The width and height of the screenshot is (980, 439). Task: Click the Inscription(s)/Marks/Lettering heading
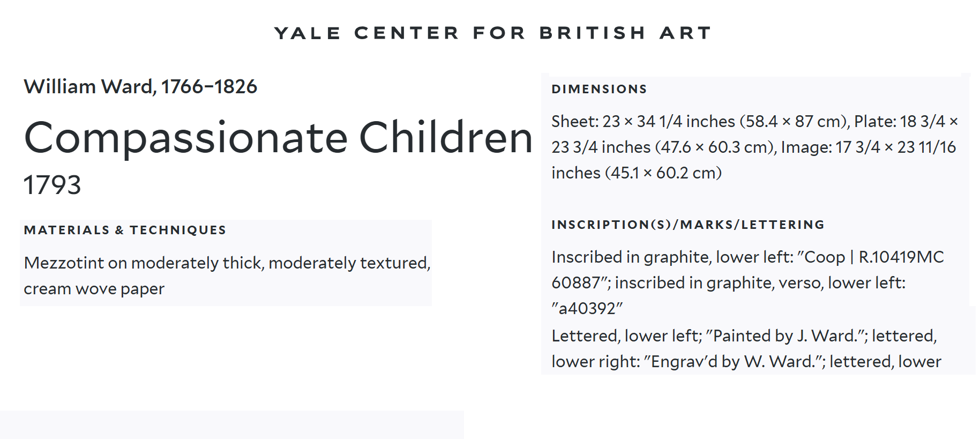coord(688,225)
